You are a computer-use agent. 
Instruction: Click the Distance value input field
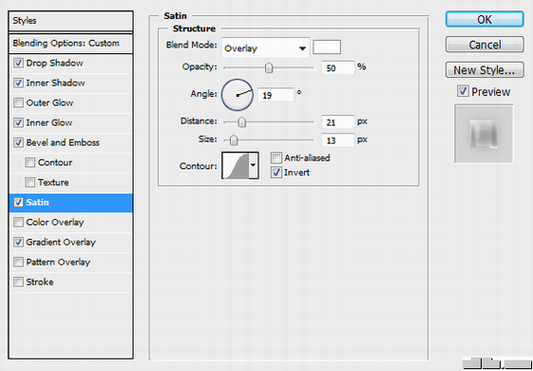pos(338,122)
